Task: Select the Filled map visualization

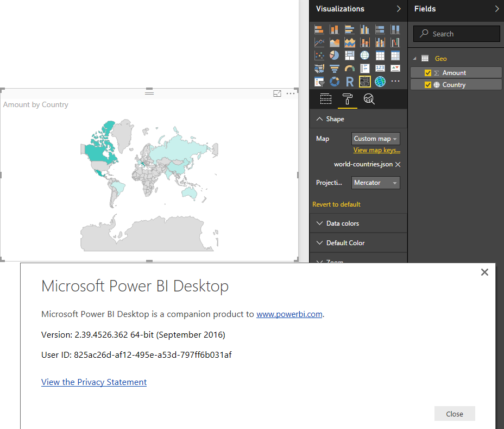Action: tap(319, 69)
